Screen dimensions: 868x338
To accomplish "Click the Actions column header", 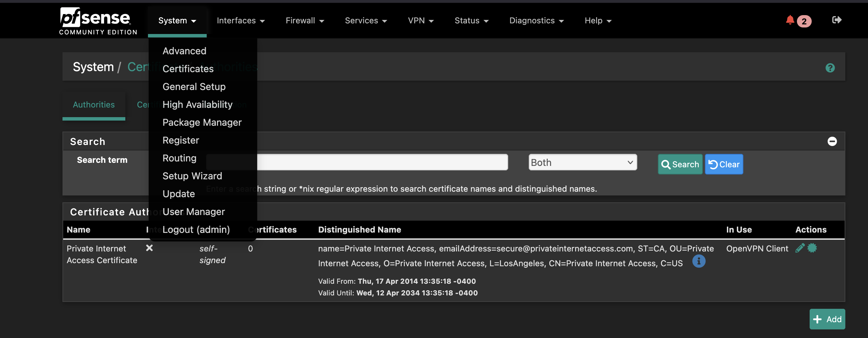I will [811, 229].
